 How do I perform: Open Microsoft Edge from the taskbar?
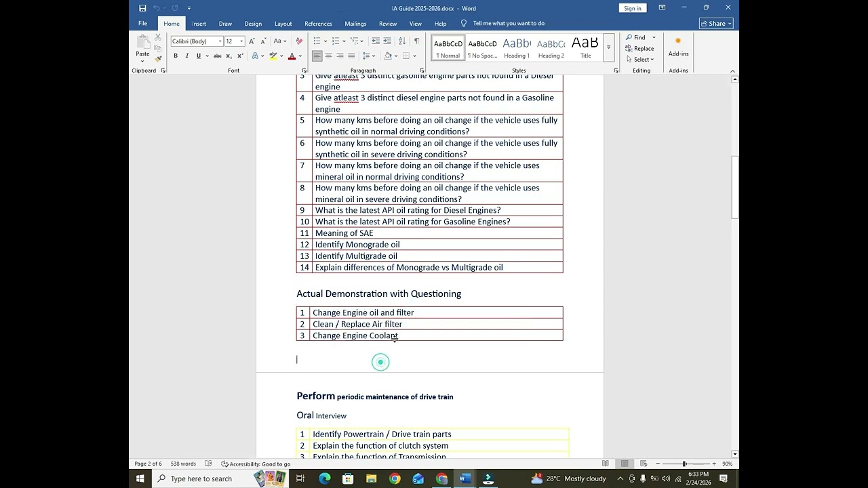tap(325, 479)
